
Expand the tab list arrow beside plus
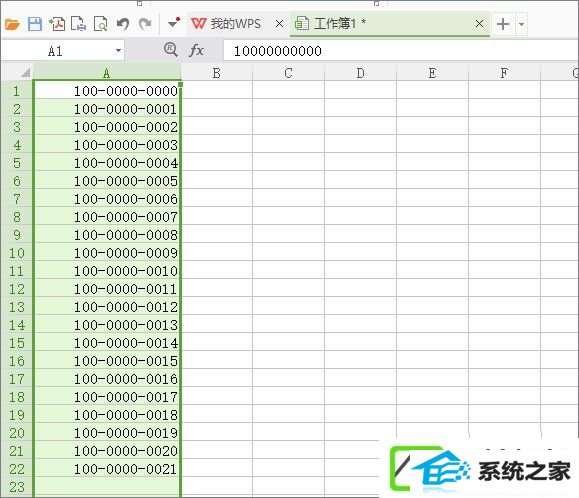point(521,24)
